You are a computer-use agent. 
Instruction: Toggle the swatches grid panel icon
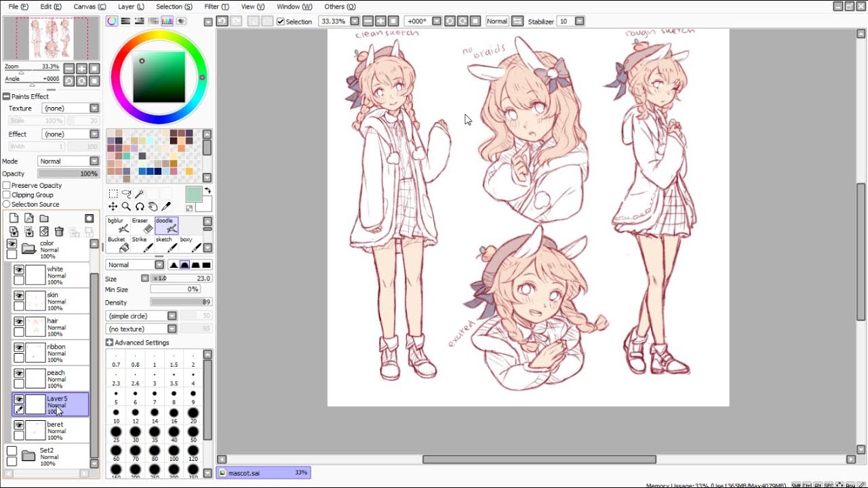click(x=167, y=21)
